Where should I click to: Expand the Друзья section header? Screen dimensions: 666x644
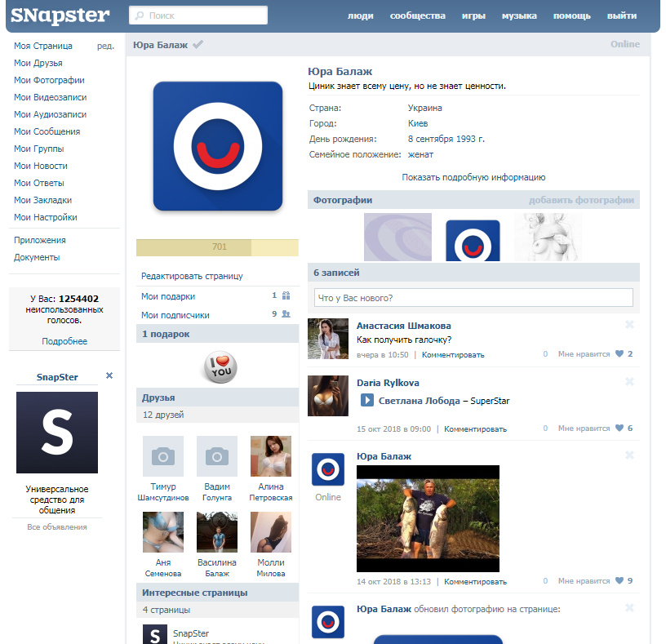coord(217,398)
